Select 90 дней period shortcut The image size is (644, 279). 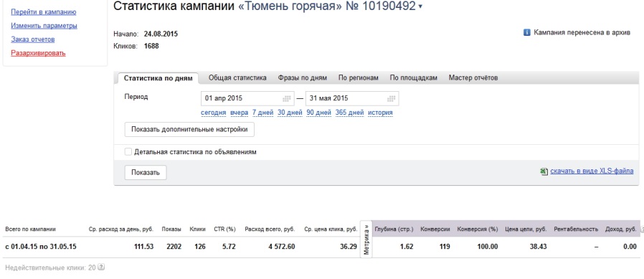point(318,113)
